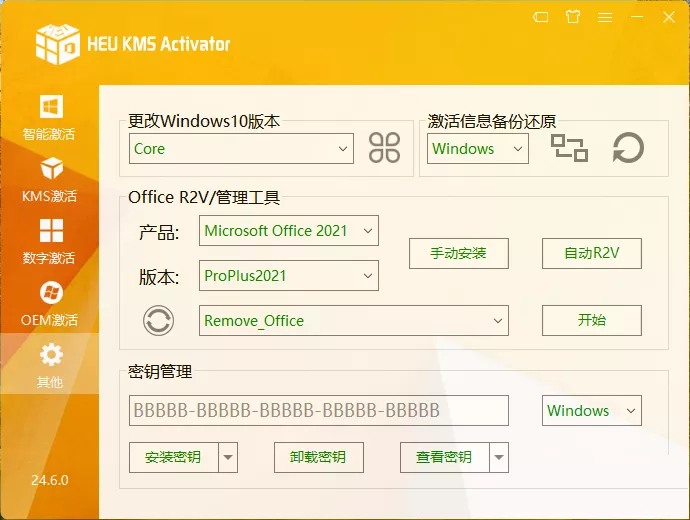Open the hamburger menu in title bar
Screen dimensions: 690x520
pos(605,17)
